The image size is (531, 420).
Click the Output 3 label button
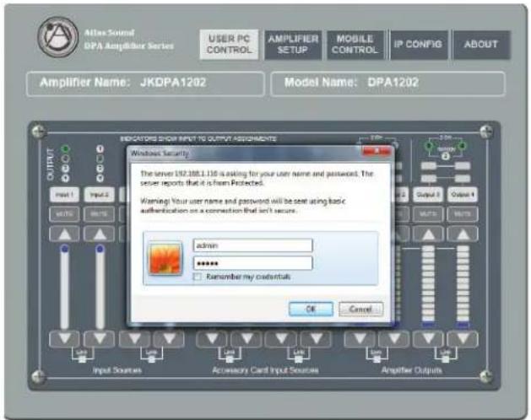[428, 195]
